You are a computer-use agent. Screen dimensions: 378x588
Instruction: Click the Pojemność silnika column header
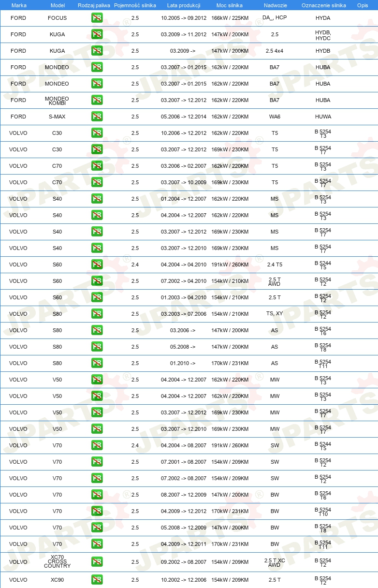pos(135,5)
